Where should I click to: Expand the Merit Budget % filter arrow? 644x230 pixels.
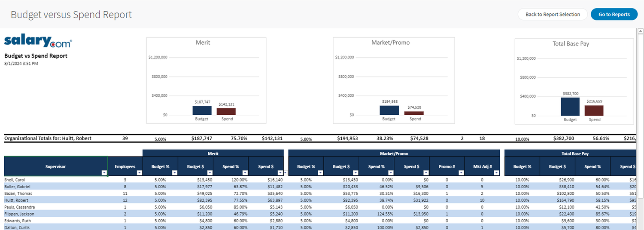pyautogui.click(x=174, y=173)
